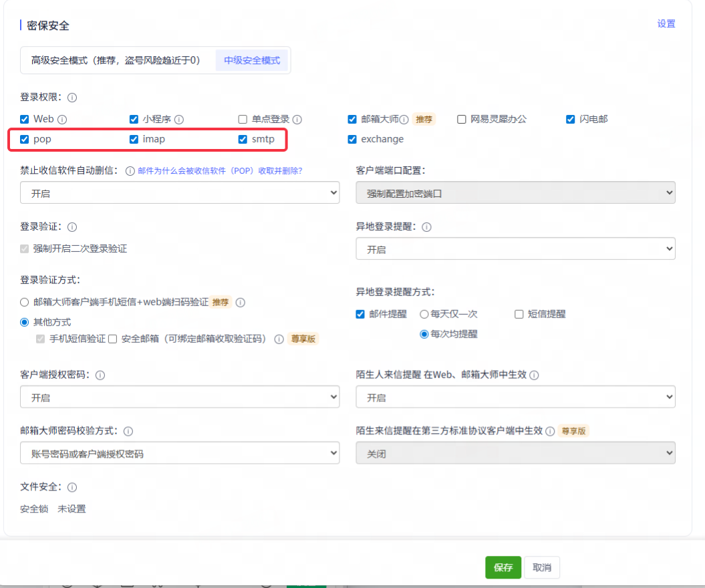Open the 异地登录提醒 dropdown
705x588 pixels.
click(515, 249)
